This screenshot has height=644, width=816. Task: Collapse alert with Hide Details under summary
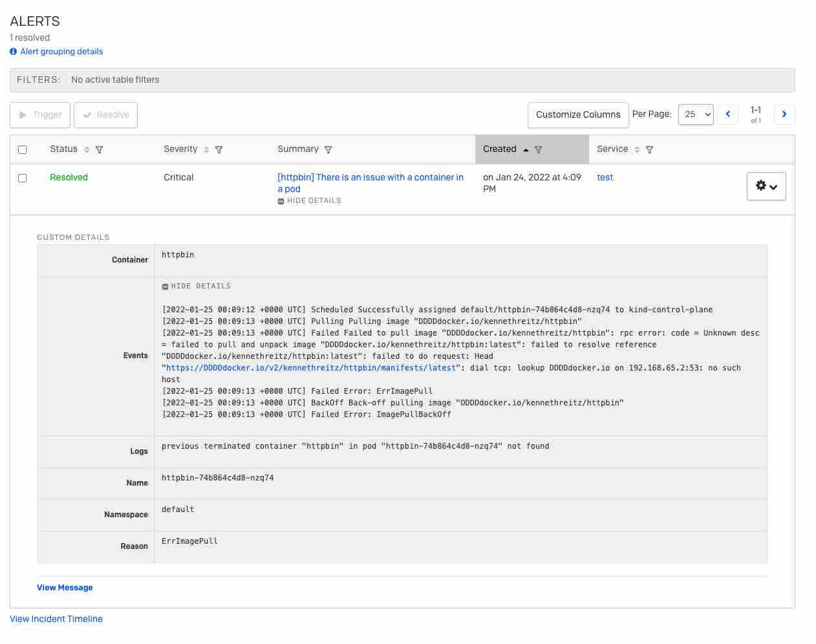[310, 201]
